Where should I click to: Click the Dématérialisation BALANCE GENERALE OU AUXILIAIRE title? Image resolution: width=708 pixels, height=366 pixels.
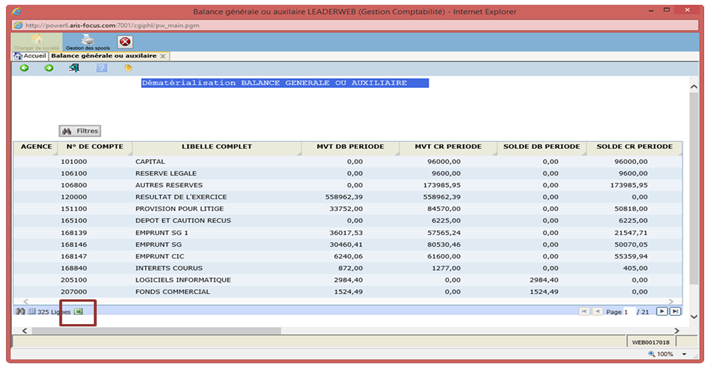tap(285, 83)
